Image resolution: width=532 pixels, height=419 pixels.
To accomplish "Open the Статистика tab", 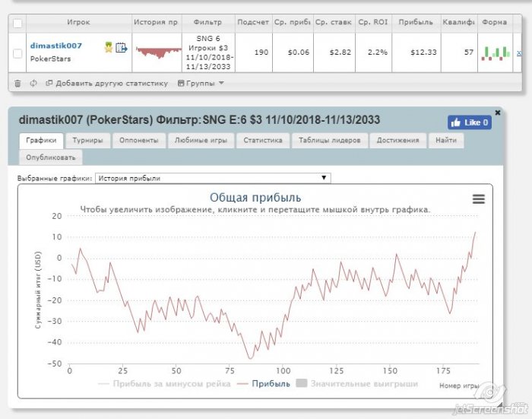I will tap(263, 141).
